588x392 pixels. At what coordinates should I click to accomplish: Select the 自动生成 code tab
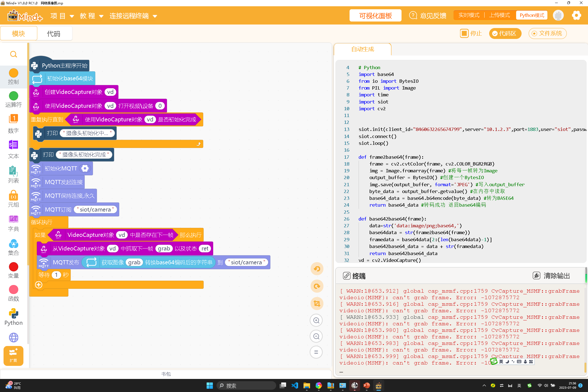[363, 49]
